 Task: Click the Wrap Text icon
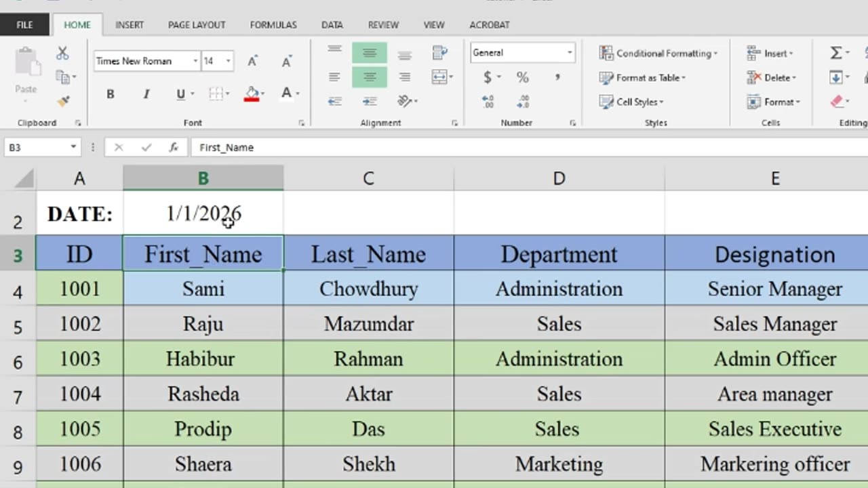[x=440, y=53]
